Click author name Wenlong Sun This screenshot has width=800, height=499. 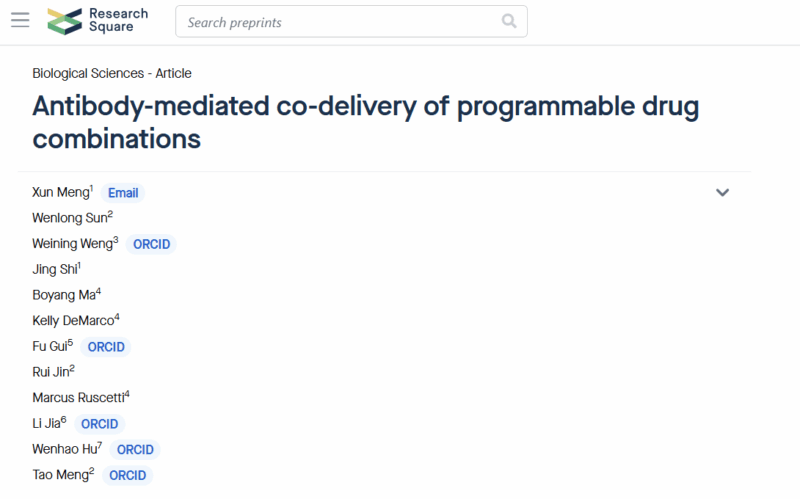click(70, 218)
